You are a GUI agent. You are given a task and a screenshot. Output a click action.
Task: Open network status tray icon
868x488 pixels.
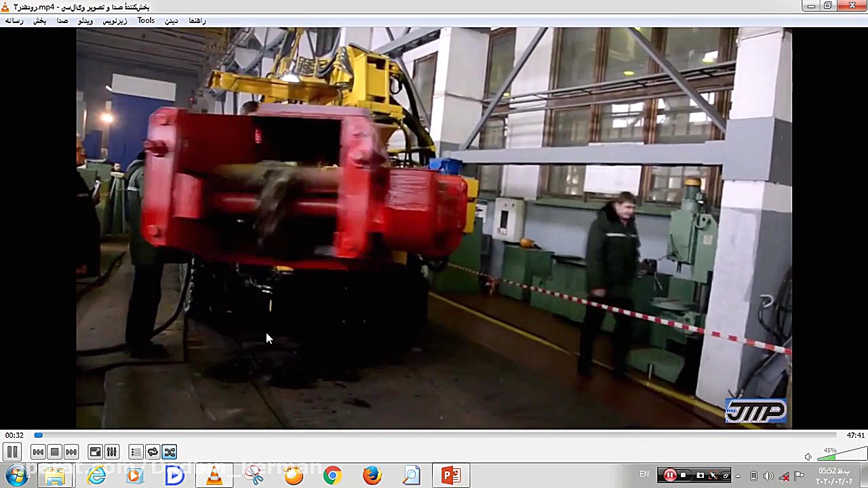[x=784, y=476]
